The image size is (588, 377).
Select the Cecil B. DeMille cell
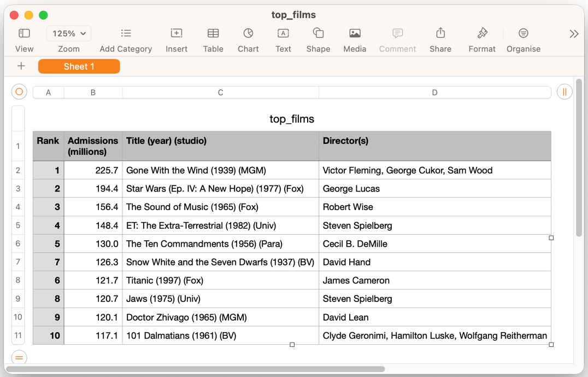435,243
